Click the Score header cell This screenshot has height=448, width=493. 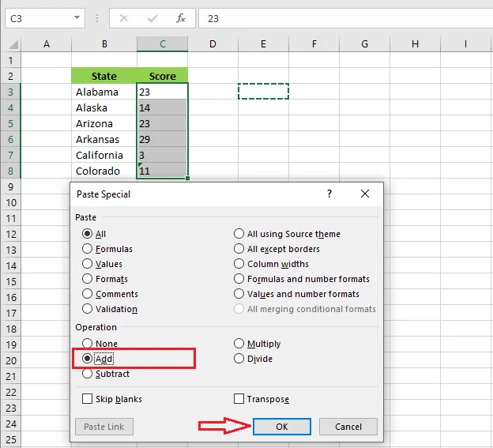tap(163, 76)
